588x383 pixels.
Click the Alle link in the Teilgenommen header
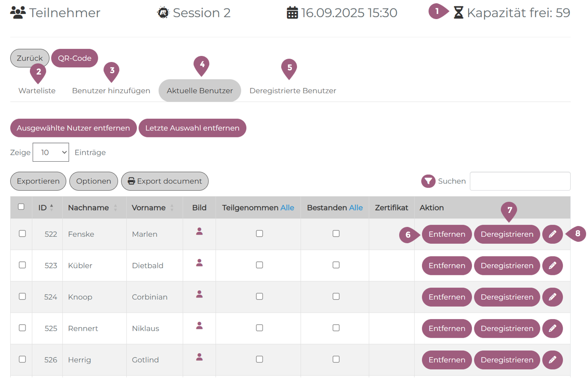[x=287, y=208]
